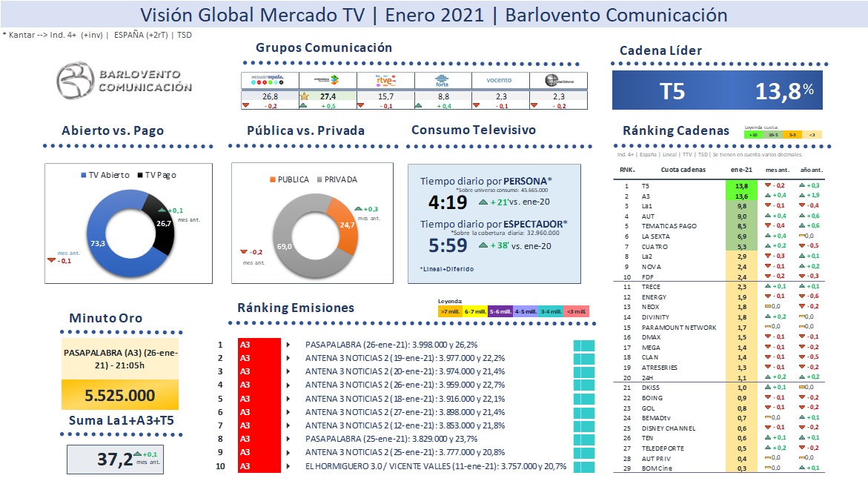
Task: Click the 'PASAPALABRA (A3) (26-ene-21) - 21:05h' box
Action: pyautogui.click(x=120, y=359)
